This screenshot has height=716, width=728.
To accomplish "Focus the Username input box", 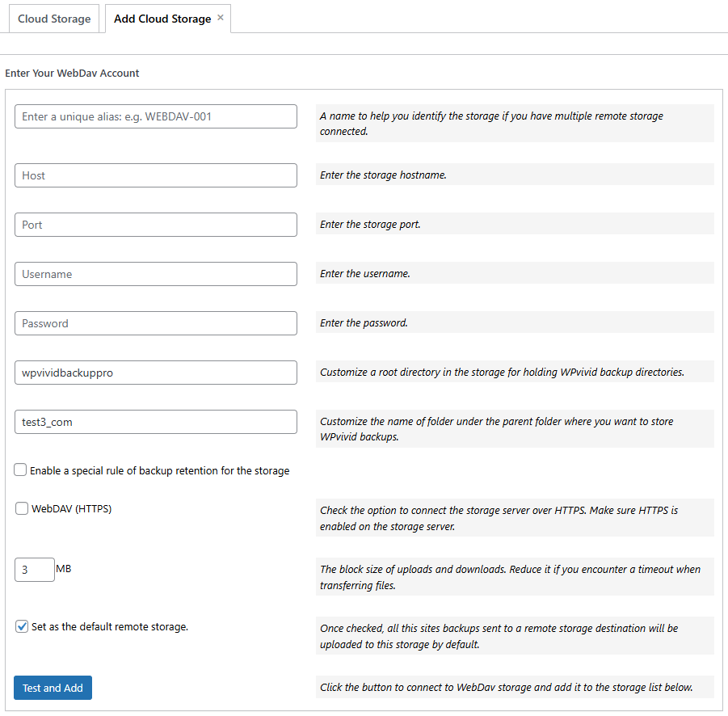I will pos(155,274).
